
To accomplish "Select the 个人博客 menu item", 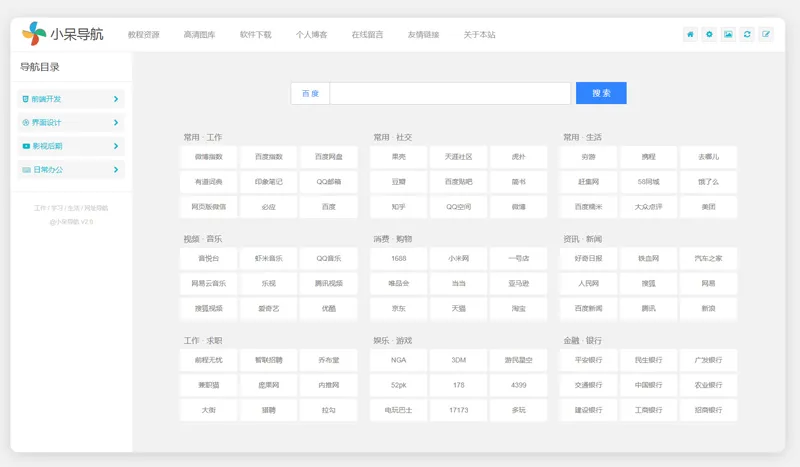I will 311,35.
